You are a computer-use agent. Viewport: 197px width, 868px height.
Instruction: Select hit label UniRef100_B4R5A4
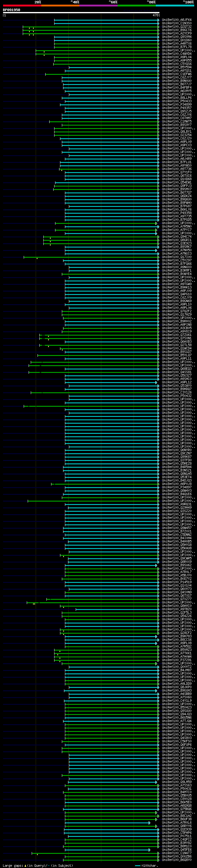click(x=177, y=467)
